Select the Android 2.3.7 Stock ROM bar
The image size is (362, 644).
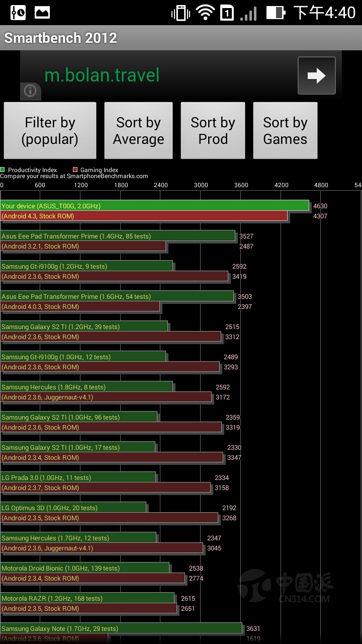(106, 488)
